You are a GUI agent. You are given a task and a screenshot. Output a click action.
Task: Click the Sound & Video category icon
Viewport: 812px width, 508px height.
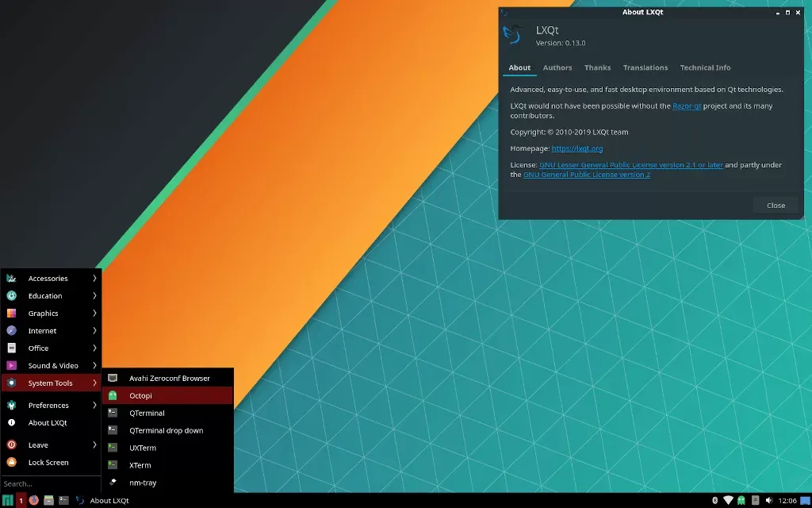tap(11, 365)
